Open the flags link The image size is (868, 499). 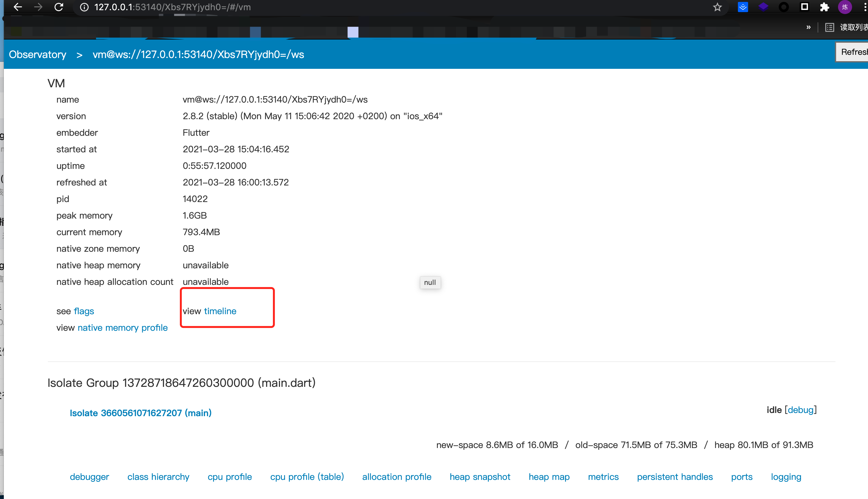pyautogui.click(x=84, y=311)
